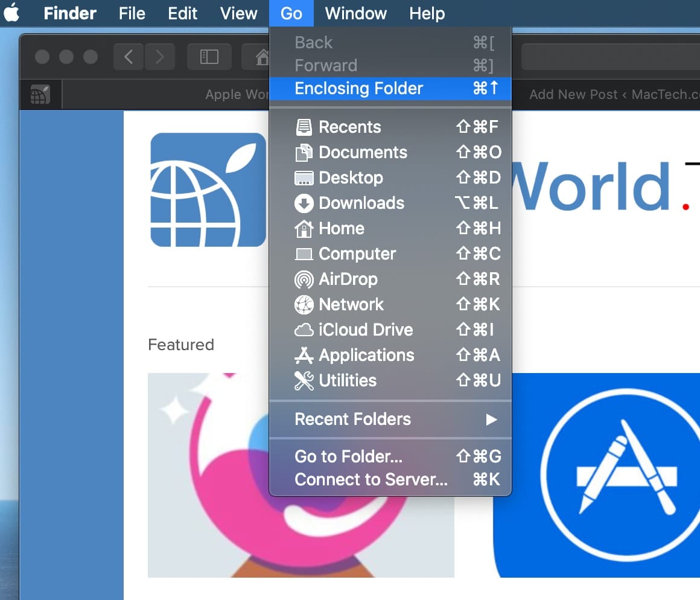Click the Downloads arrow icon in menu
700x600 pixels.
(x=304, y=203)
